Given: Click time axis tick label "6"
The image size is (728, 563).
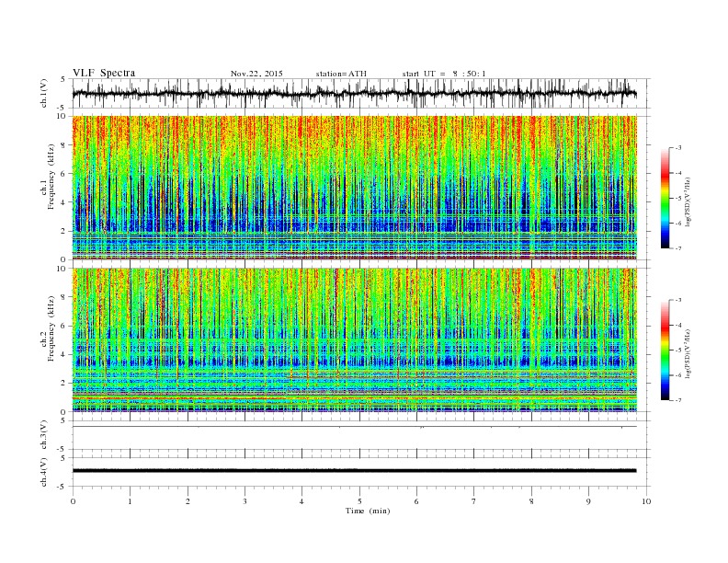Looking at the screenshot, I should [416, 501].
